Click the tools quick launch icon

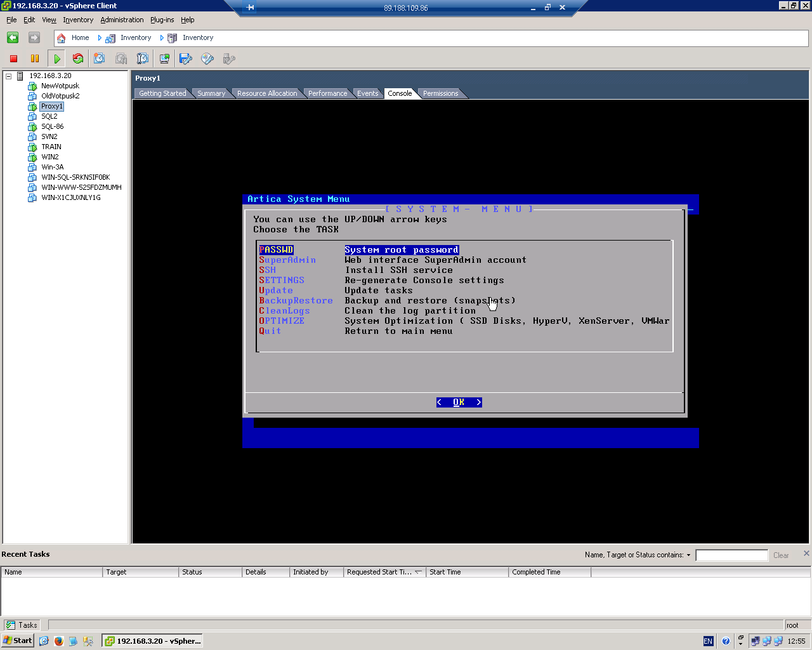coord(88,641)
